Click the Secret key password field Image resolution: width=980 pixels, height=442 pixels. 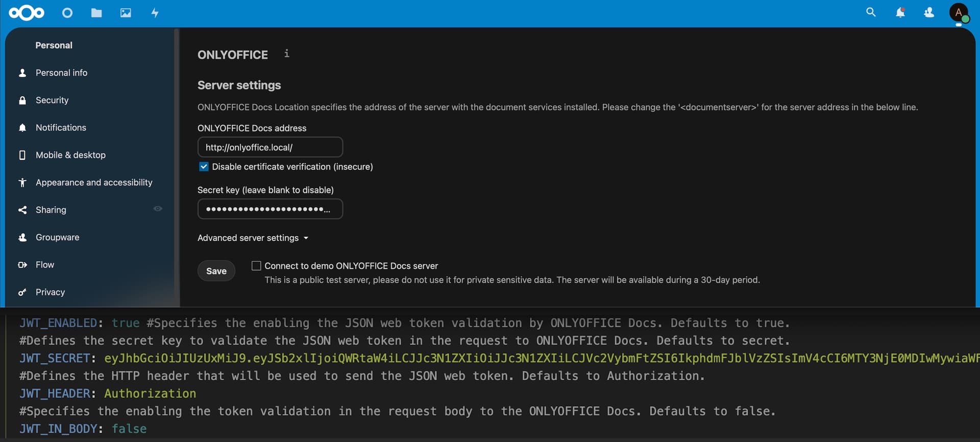tap(270, 209)
